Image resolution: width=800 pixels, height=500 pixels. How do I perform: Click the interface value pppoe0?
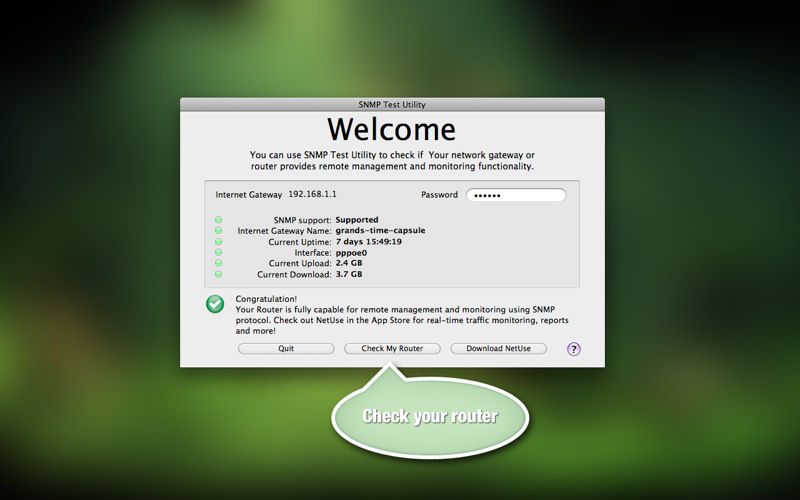[351, 253]
